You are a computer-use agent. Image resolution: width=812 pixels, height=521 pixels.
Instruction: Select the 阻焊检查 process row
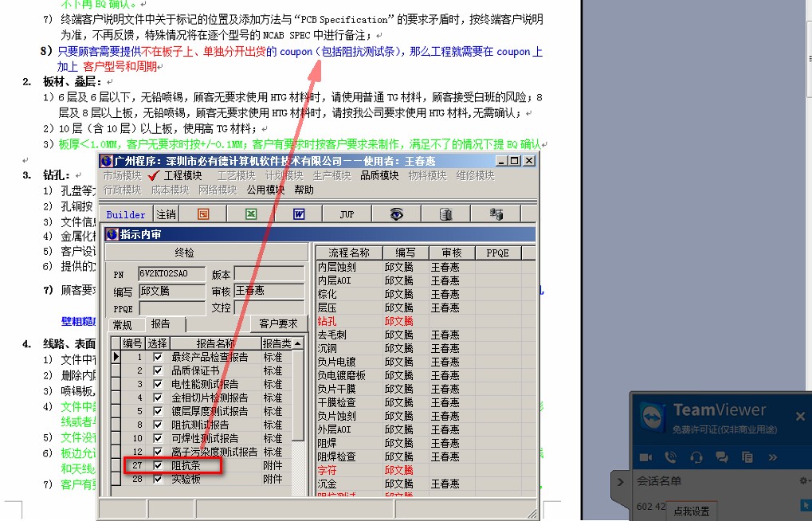[x=426, y=456]
